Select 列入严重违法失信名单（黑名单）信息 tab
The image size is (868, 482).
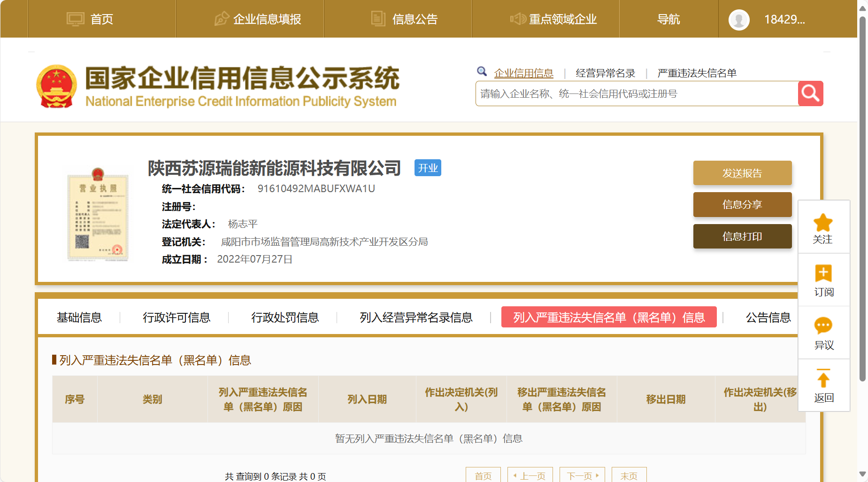coord(609,317)
